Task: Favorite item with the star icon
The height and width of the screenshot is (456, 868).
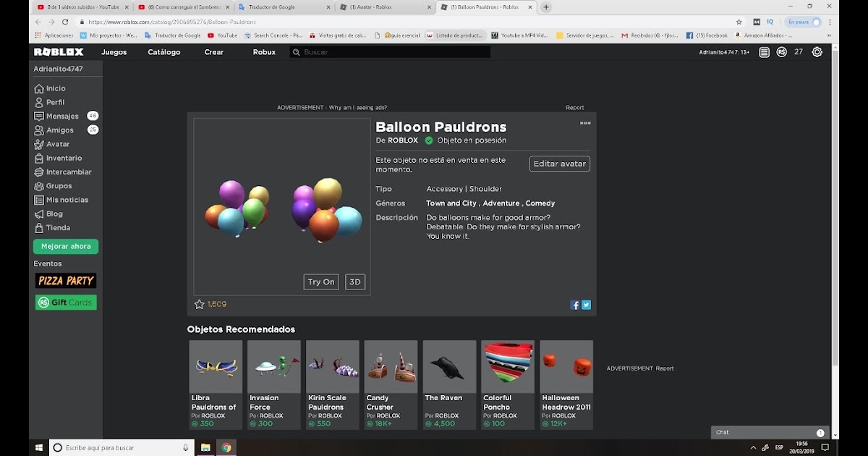Action: point(199,305)
